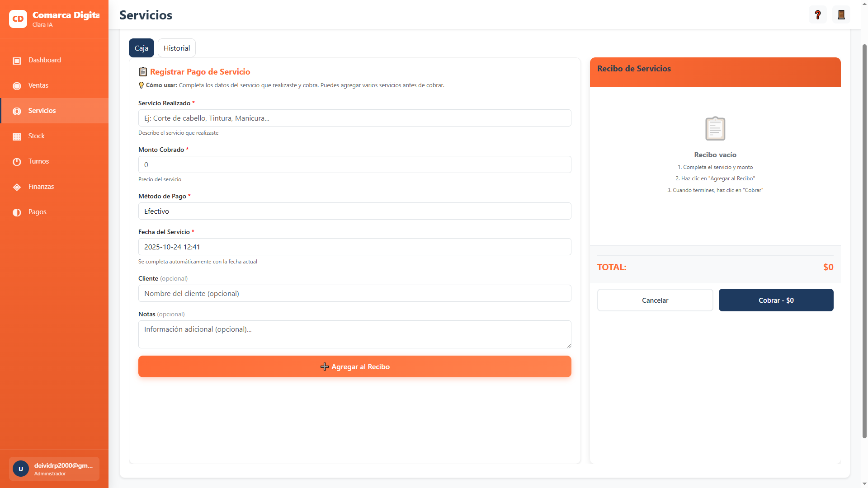Open the Método de Pago dropdown
This screenshot has width=868, height=488.
point(354,211)
